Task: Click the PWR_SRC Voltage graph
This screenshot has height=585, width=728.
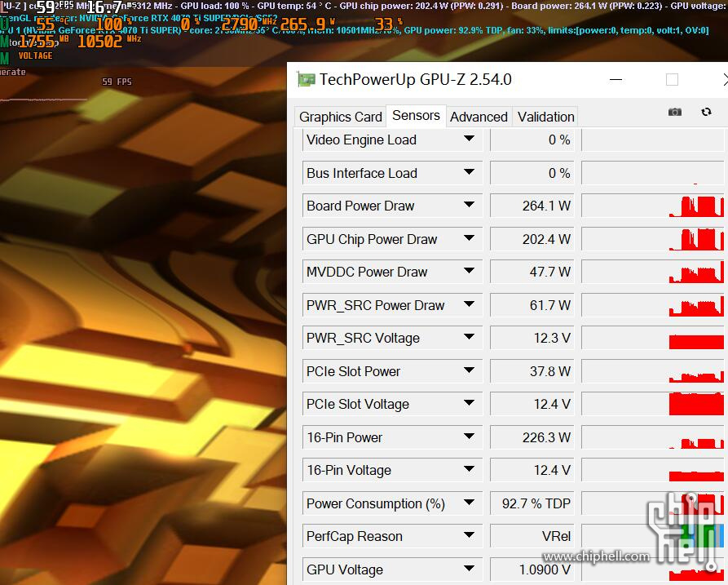Action: tap(653, 338)
